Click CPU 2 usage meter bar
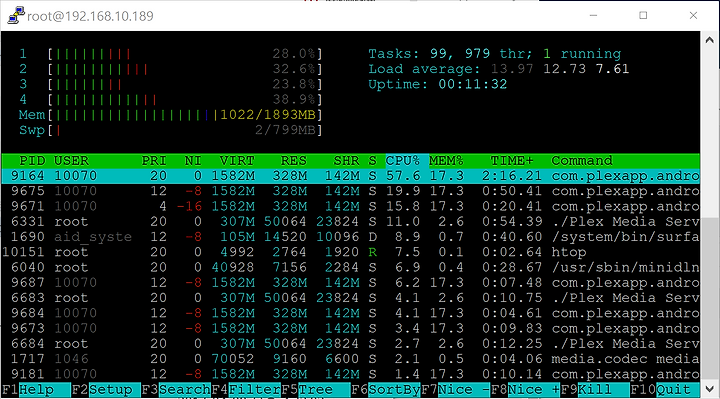This screenshot has width=720, height=399. click(x=185, y=69)
